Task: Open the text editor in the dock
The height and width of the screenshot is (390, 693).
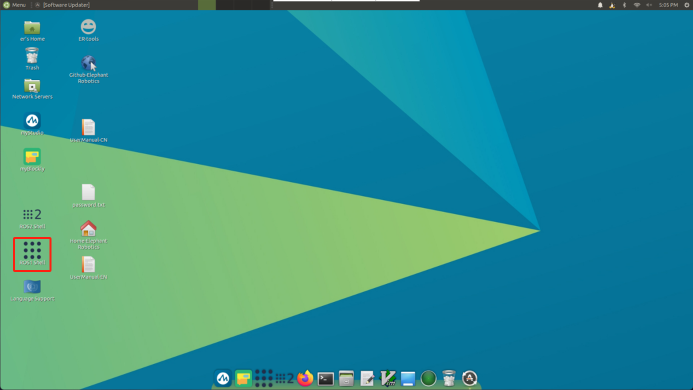Action: click(x=367, y=379)
